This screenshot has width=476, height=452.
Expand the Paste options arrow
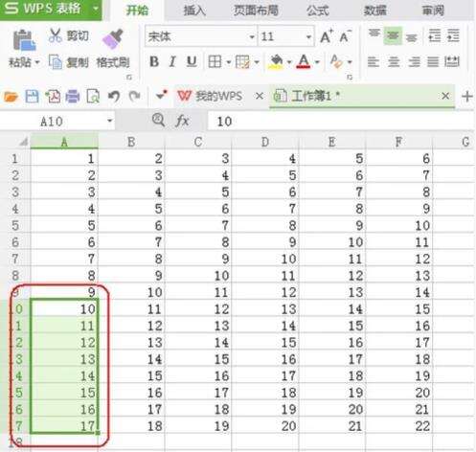(37, 62)
